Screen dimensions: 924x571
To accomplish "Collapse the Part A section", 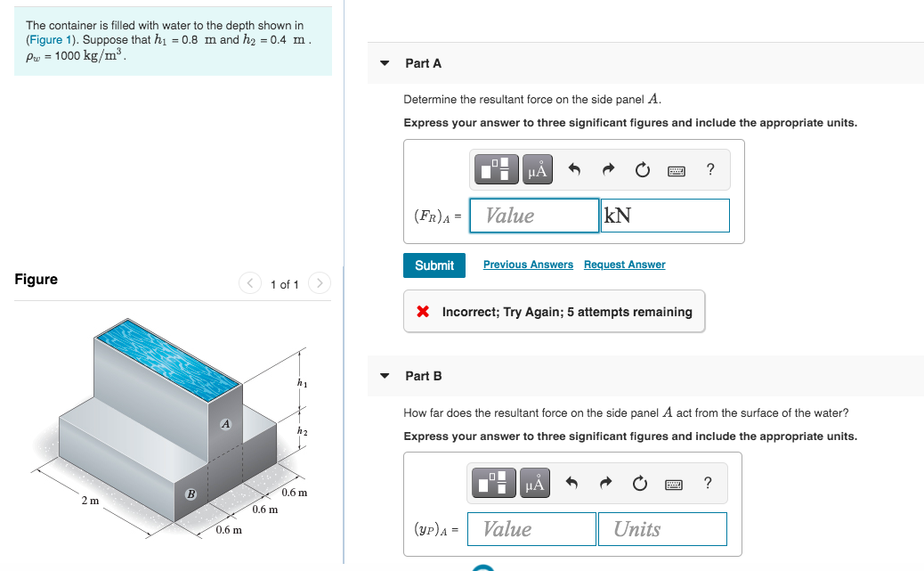I will 384,63.
